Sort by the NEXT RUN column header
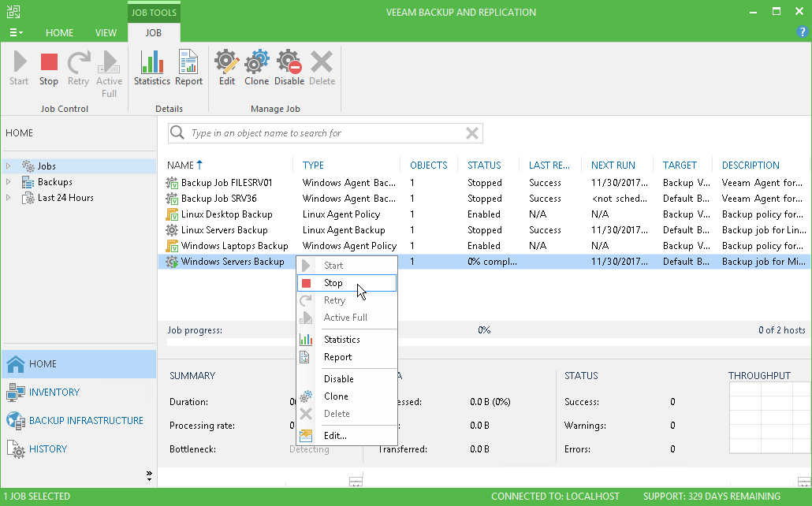The image size is (812, 506). [613, 166]
